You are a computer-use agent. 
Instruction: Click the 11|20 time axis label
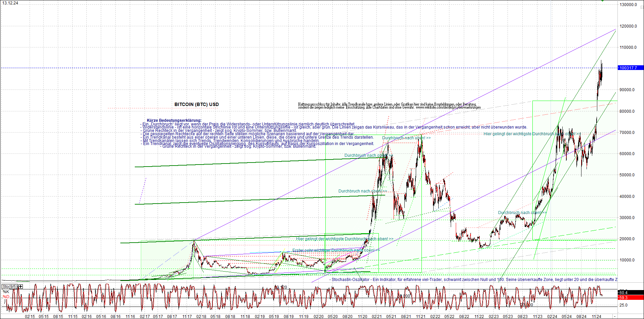click(x=362, y=317)
